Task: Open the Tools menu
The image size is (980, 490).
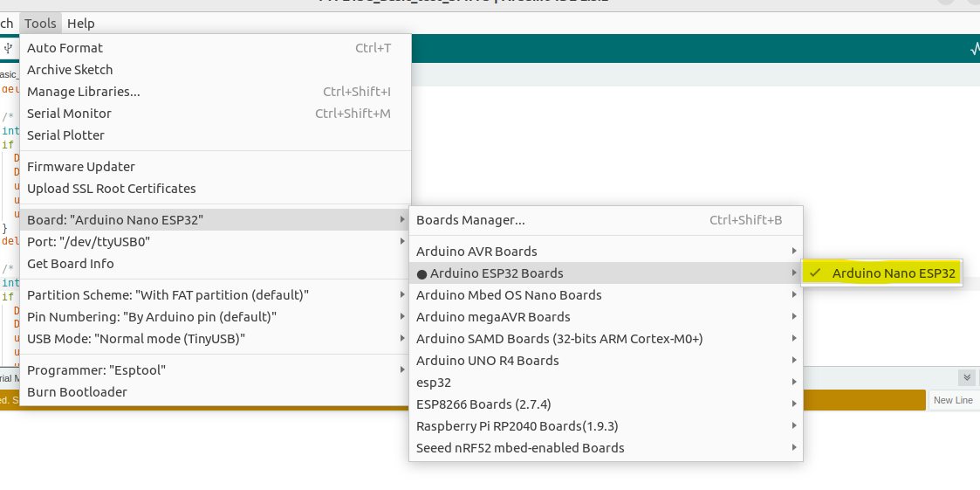Action: tap(41, 24)
